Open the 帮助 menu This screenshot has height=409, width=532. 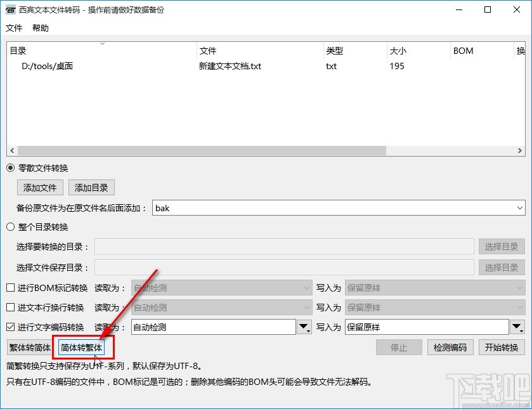[x=40, y=28]
